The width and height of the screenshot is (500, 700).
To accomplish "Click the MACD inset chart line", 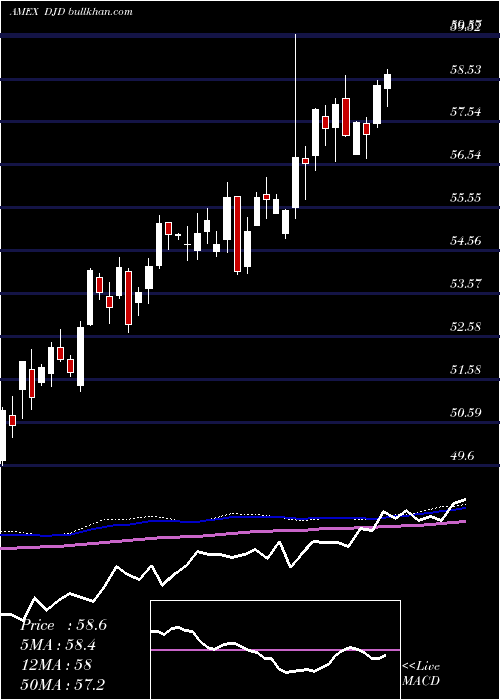I will click(268, 650).
